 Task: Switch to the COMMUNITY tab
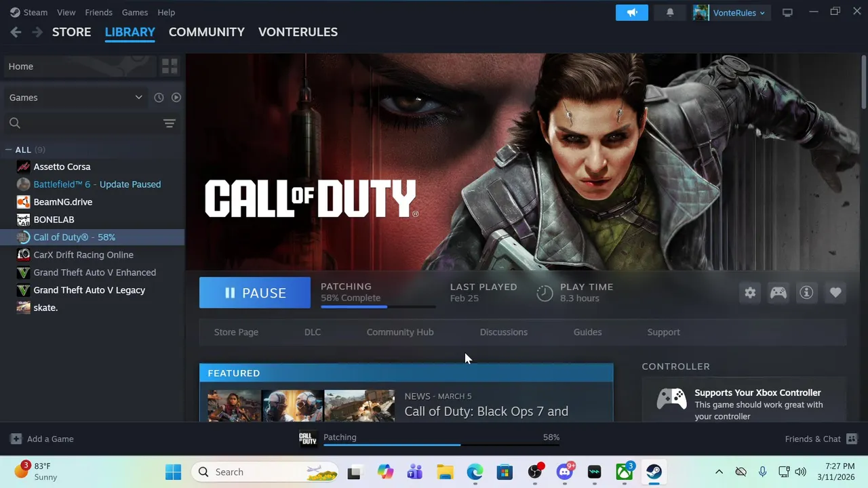(207, 32)
